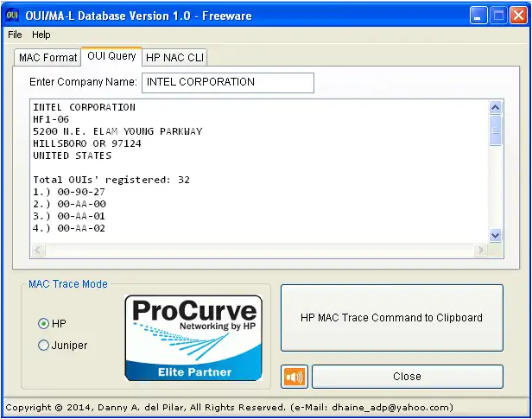Click the ProCurve Elite Partner logo
This screenshot has height=419, width=532.
pyautogui.click(x=193, y=338)
